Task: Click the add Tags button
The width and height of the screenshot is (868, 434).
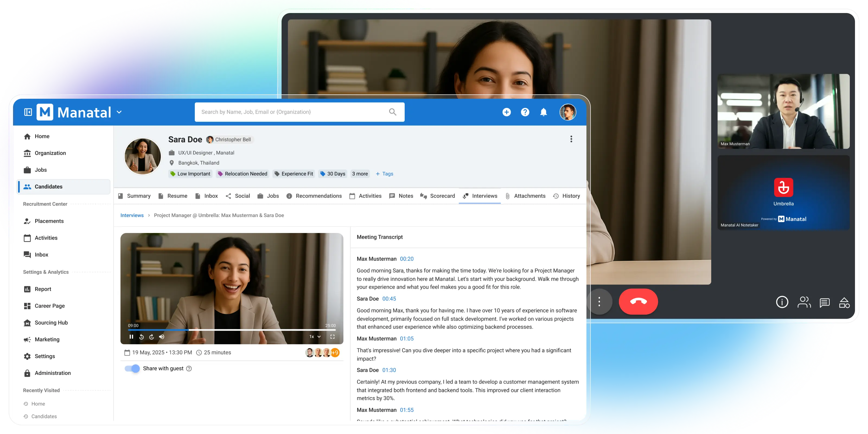Action: [384, 174]
